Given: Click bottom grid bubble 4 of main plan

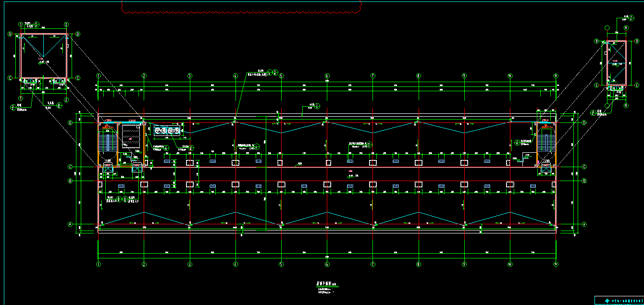Looking at the screenshot, I should 235,264.
